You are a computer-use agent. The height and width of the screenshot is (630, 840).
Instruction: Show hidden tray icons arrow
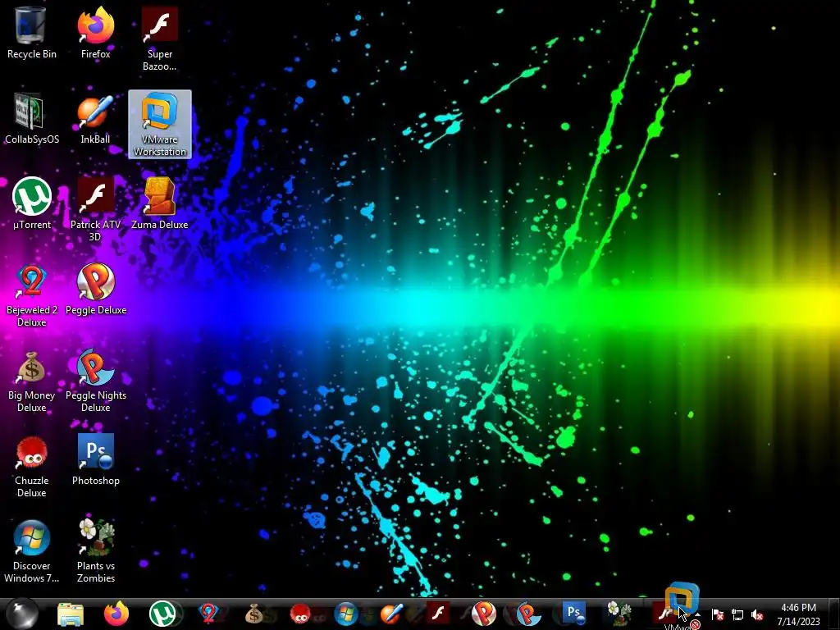click(697, 615)
